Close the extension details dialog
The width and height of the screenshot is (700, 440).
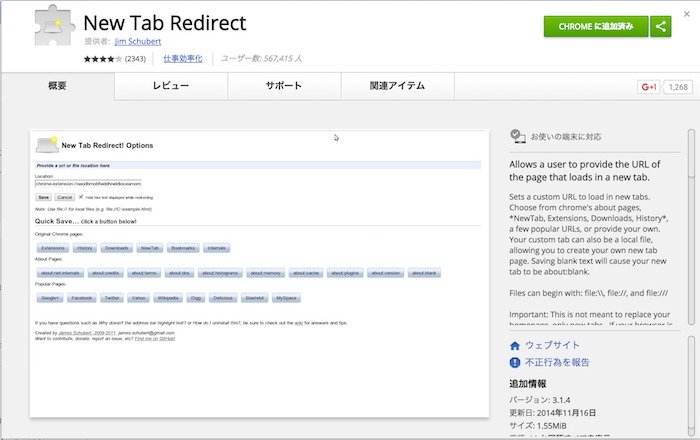click(x=687, y=14)
